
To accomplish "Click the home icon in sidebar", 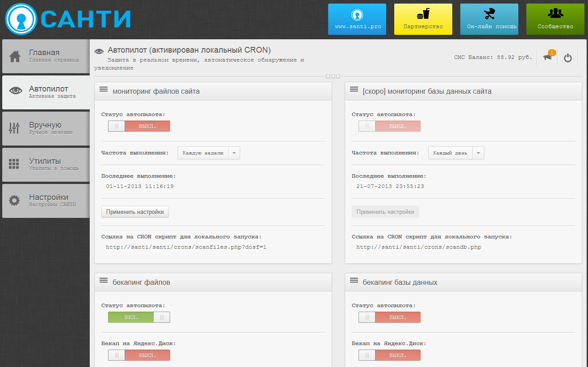I will (15, 56).
